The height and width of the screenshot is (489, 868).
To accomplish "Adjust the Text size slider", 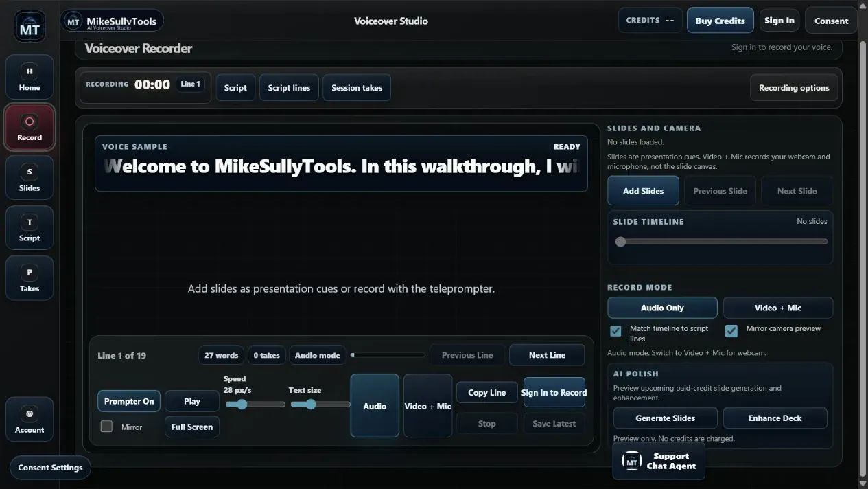I will pos(320,405).
